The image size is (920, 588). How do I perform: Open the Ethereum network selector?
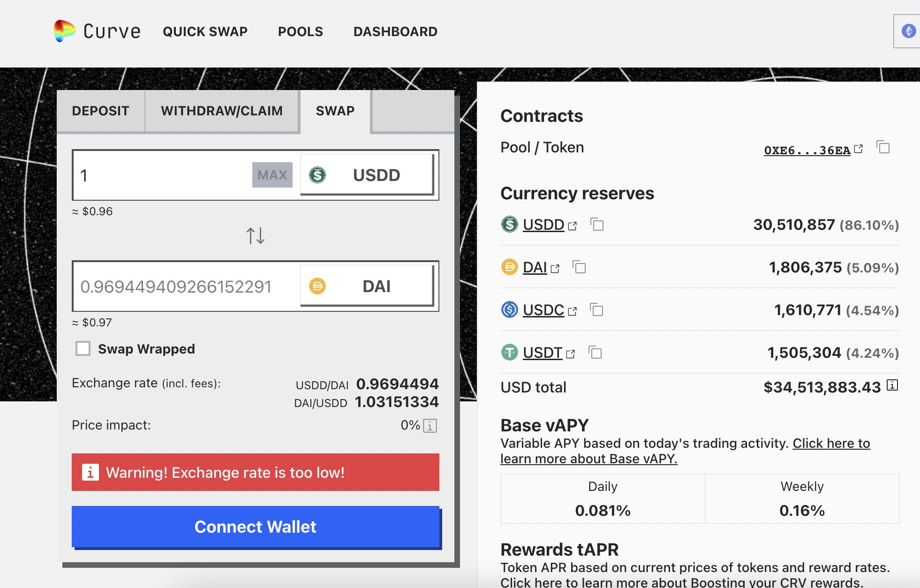point(909,31)
